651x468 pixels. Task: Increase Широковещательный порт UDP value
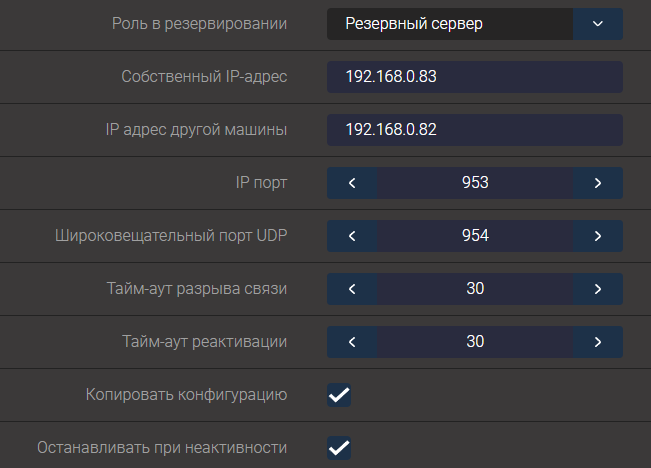598,236
